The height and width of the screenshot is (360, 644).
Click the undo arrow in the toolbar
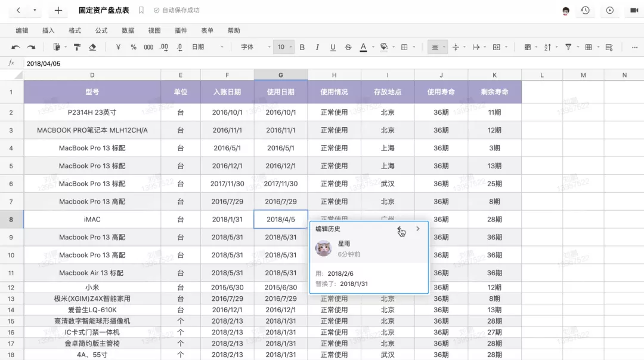click(x=16, y=47)
